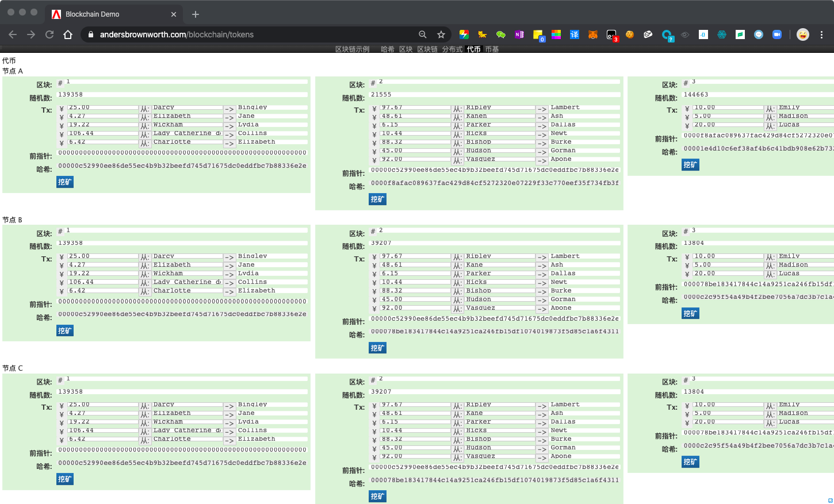Image resolution: width=834 pixels, height=504 pixels.
Task: Mine Node B block 3 with 挖矿
Action: [x=691, y=314]
